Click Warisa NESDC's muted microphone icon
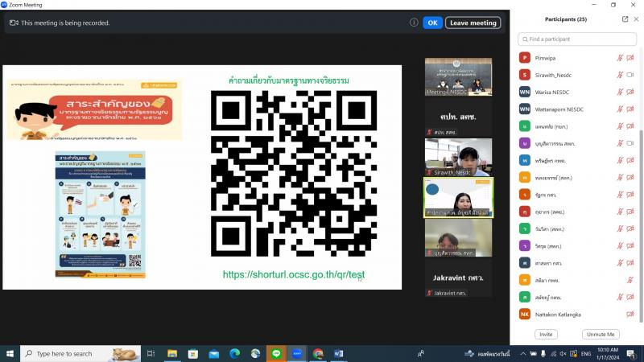Image resolution: width=644 pixels, height=362 pixels. [x=620, y=92]
